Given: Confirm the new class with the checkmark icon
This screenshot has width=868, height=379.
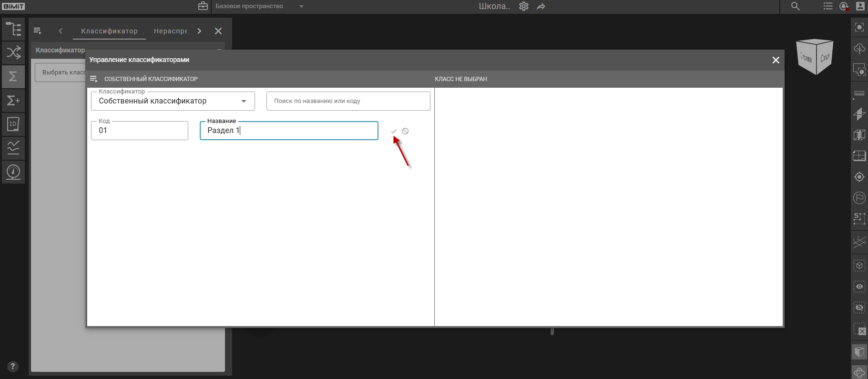Looking at the screenshot, I should [x=394, y=131].
